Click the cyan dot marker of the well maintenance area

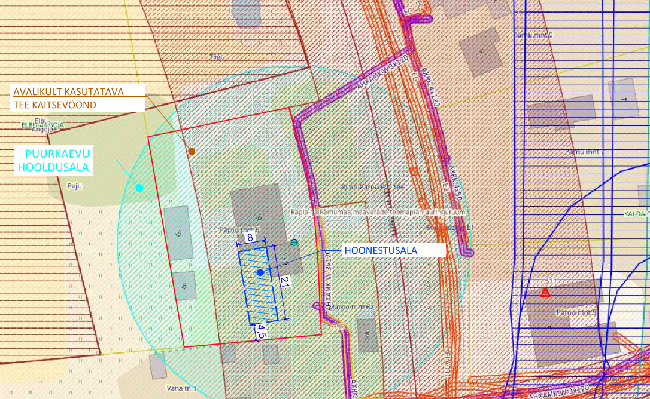[140, 188]
